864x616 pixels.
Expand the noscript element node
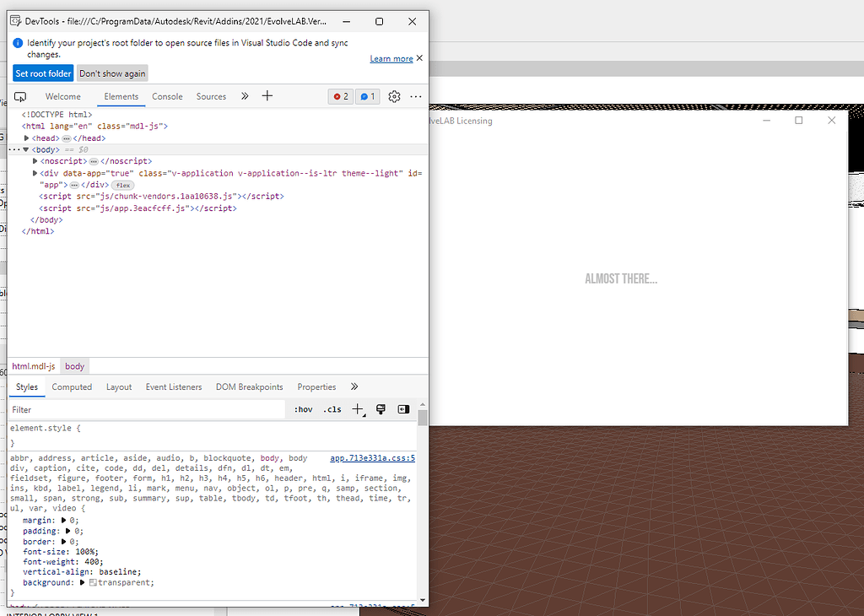(x=35, y=161)
